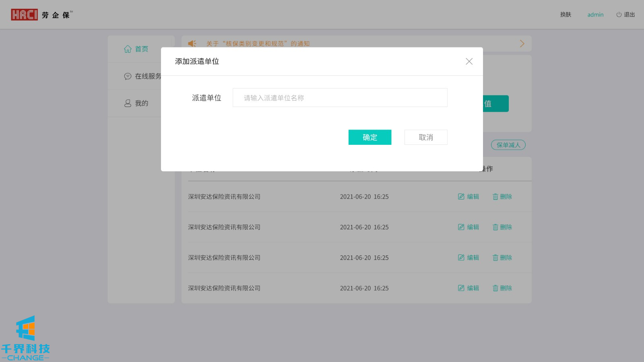644x362 pixels.
Task: Click the online service chat icon
Action: tap(128, 76)
